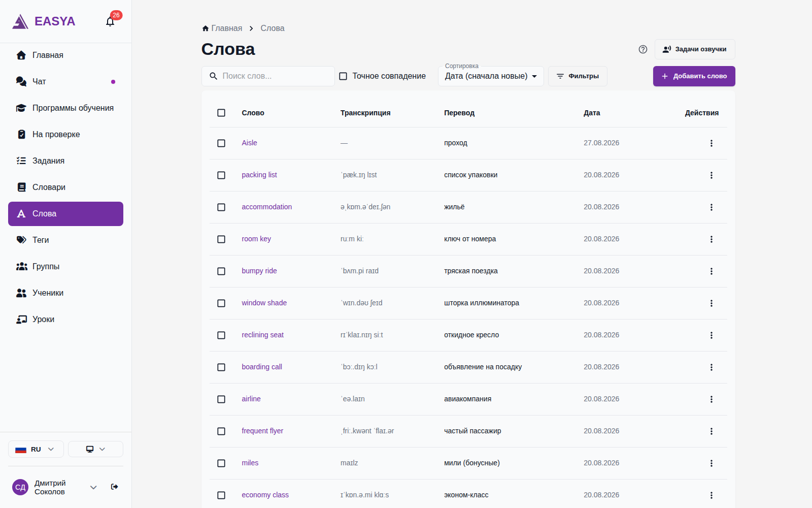Screen dimensions: 812x508
Task: Check the economy class row checkbox
Action: 221,495
